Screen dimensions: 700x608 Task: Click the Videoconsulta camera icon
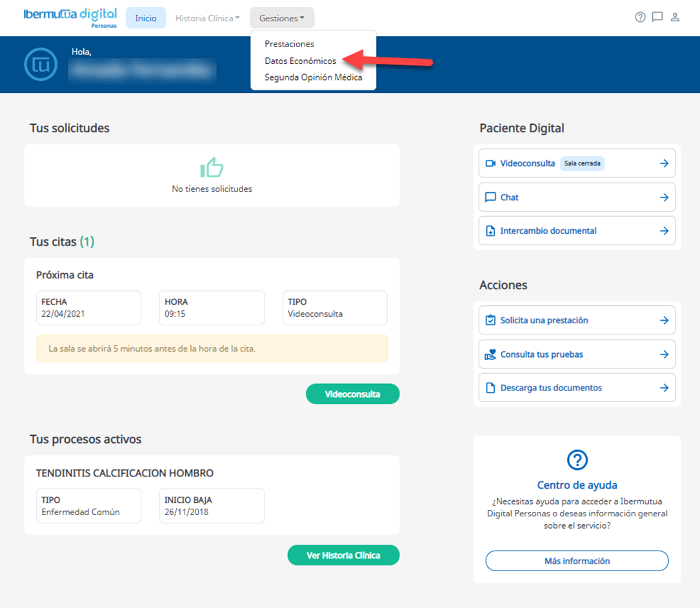490,163
